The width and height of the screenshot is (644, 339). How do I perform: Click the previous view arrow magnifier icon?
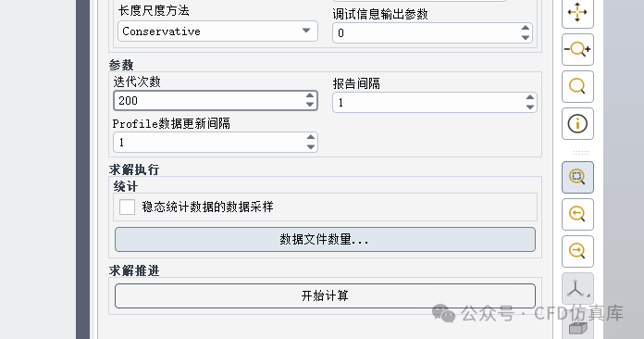(577, 214)
